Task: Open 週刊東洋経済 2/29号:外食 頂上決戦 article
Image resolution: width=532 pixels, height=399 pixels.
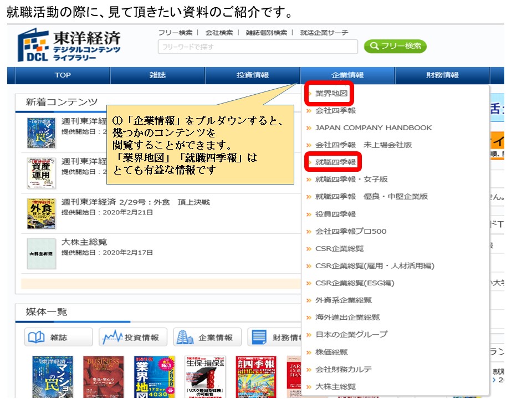Action: 136,202
